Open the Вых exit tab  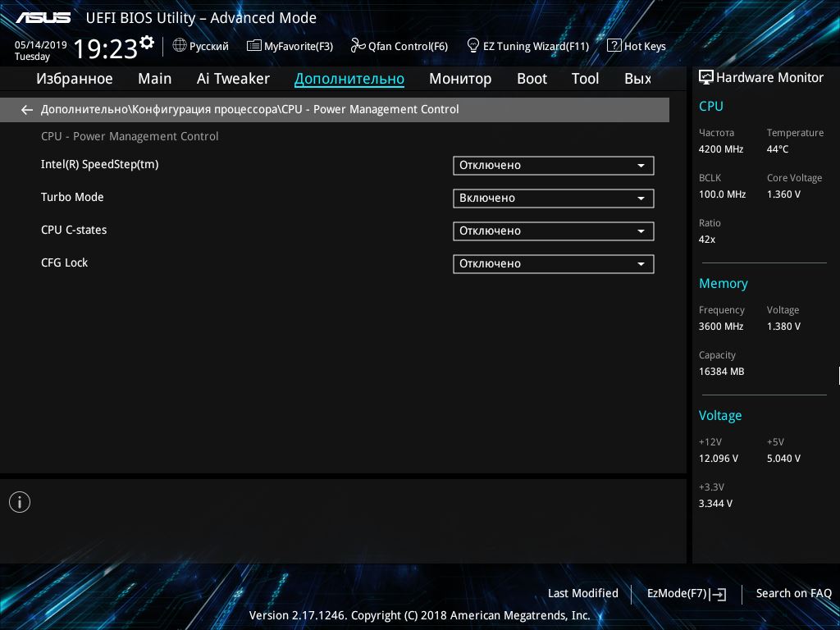[638, 79]
